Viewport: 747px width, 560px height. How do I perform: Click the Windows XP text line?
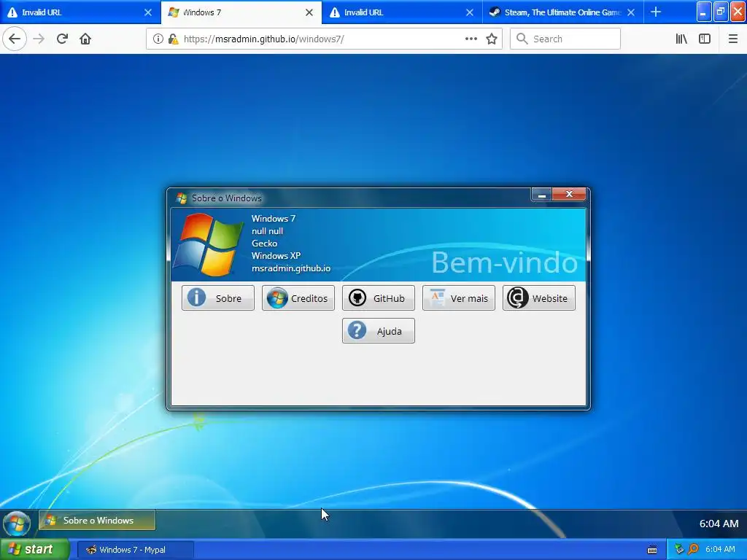(276, 256)
